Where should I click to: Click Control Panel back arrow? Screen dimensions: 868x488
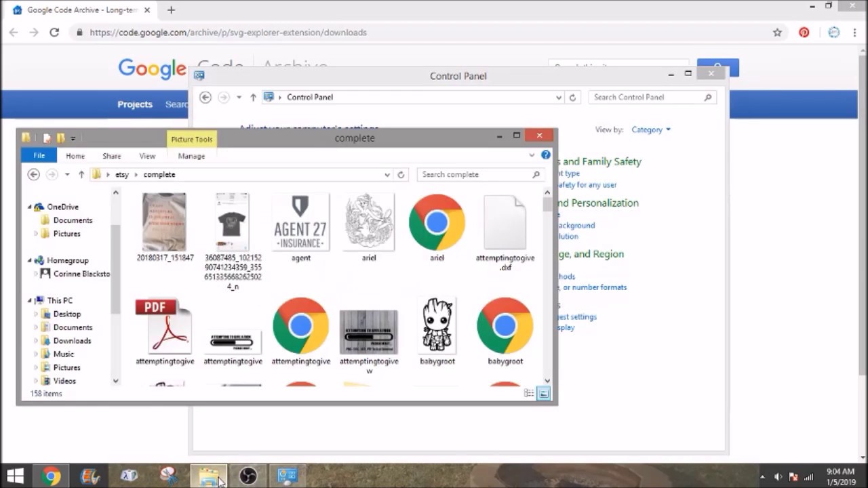205,97
